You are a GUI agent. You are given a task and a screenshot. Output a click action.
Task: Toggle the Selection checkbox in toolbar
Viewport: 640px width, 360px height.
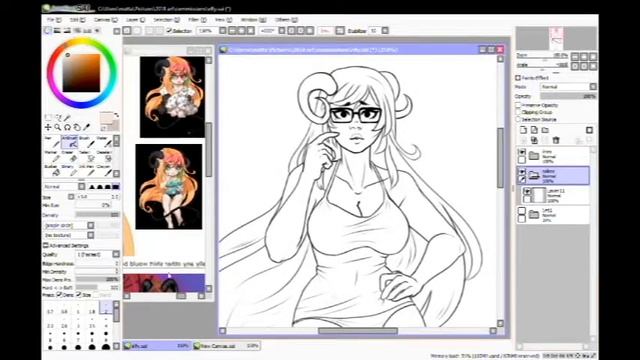point(169,31)
